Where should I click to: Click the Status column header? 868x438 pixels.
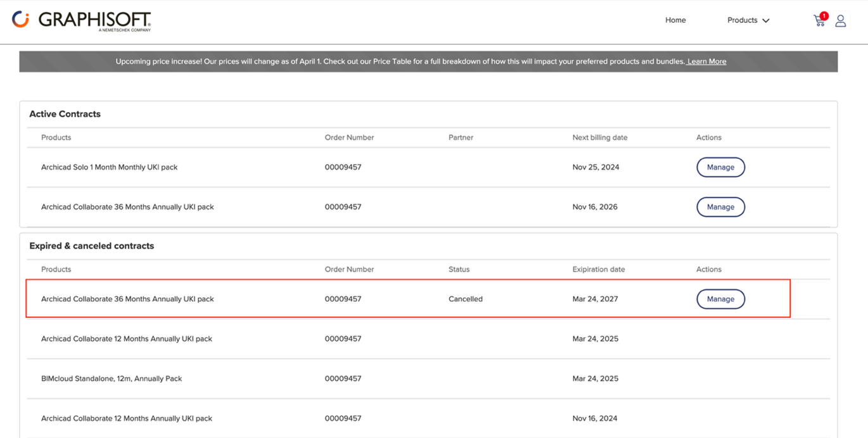[x=459, y=269]
